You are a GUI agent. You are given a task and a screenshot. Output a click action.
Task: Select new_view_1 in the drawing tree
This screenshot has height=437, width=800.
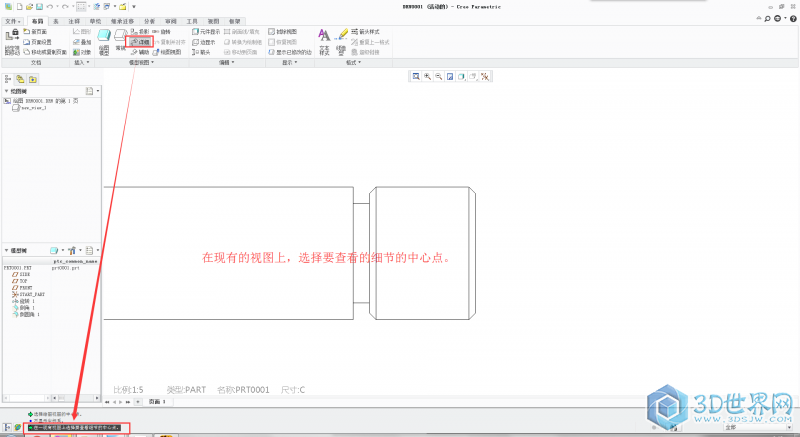click(x=30, y=108)
